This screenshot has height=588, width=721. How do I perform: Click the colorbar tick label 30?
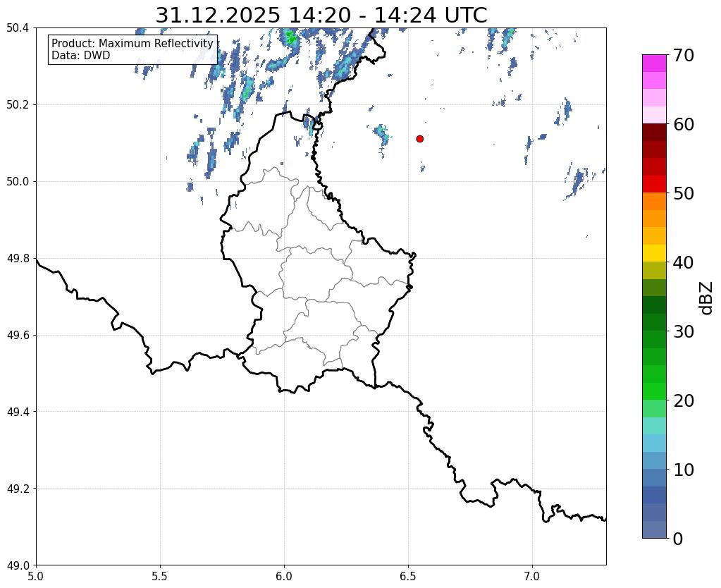tap(684, 331)
